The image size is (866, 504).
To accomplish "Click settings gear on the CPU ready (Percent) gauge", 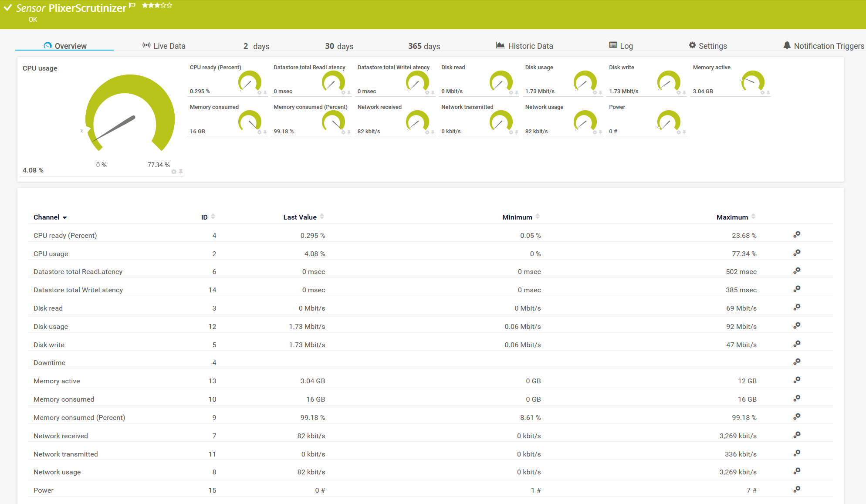I will tap(259, 93).
